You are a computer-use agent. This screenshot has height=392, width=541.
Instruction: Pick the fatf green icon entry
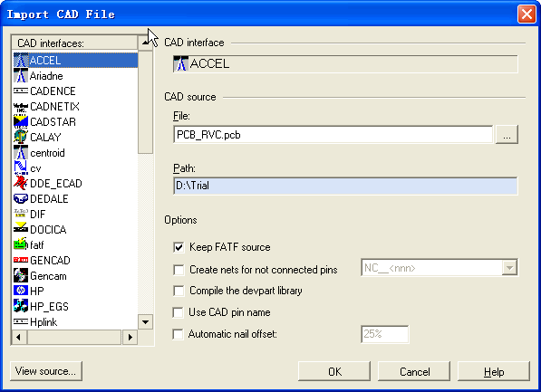pyautogui.click(x=21, y=244)
